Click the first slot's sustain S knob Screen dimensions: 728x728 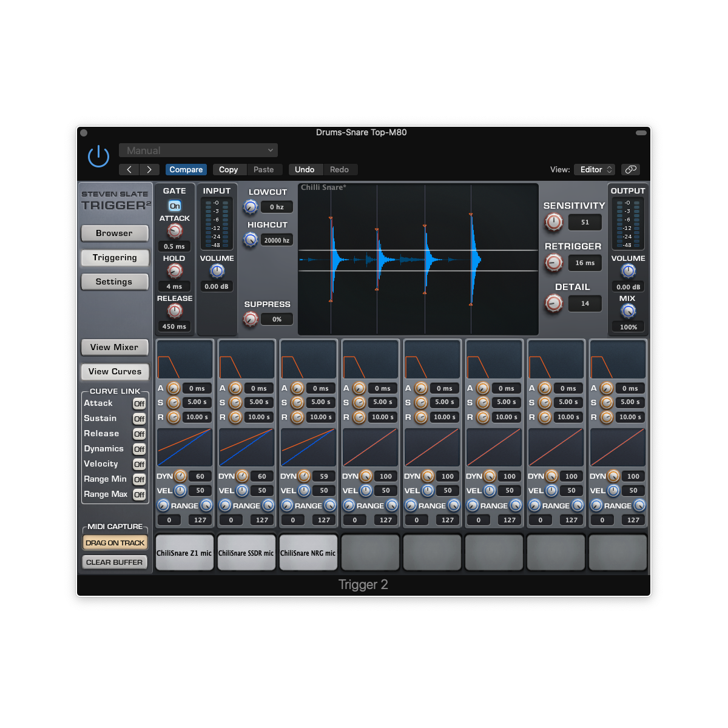[174, 402]
